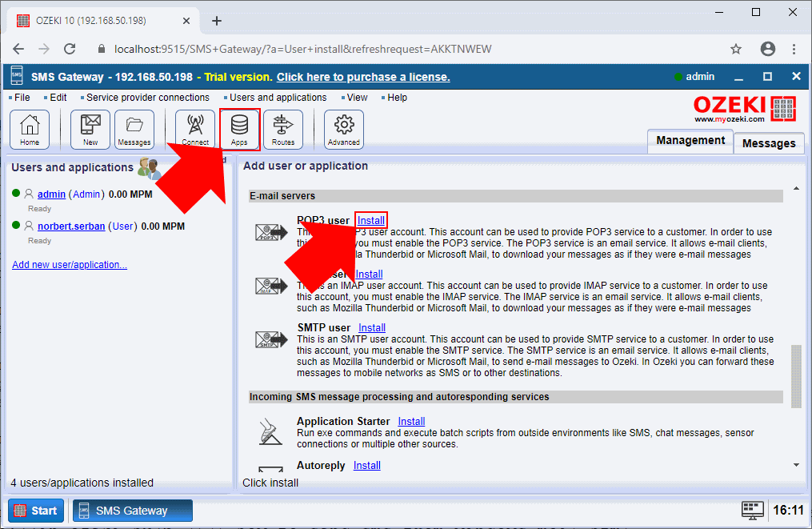Open the Edit menu
This screenshot has width=812, height=529.
(x=58, y=98)
